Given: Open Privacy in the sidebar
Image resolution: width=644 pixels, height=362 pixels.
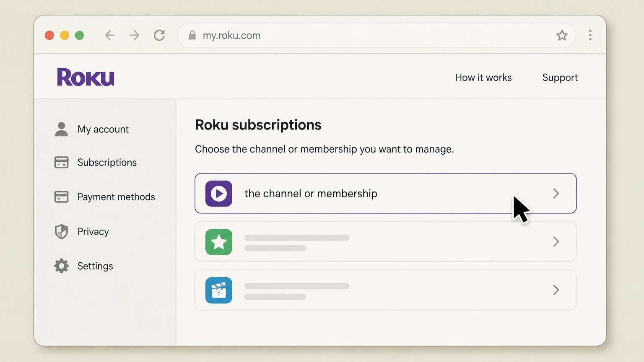Looking at the screenshot, I should coord(93,232).
